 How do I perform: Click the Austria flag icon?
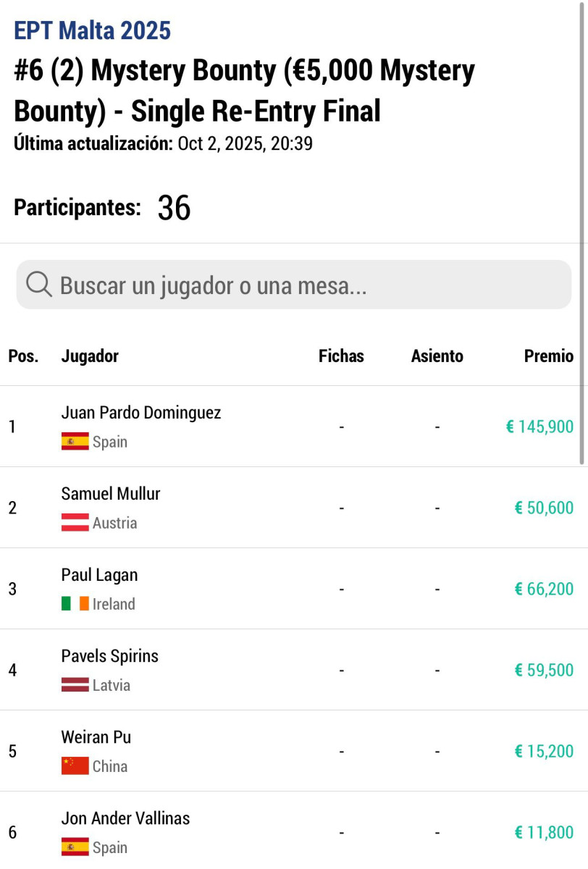[x=75, y=523]
